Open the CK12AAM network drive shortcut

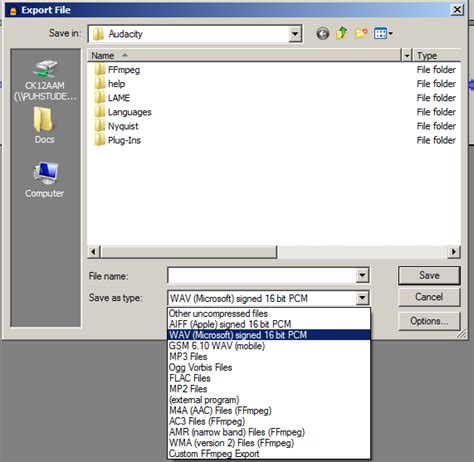(45, 80)
